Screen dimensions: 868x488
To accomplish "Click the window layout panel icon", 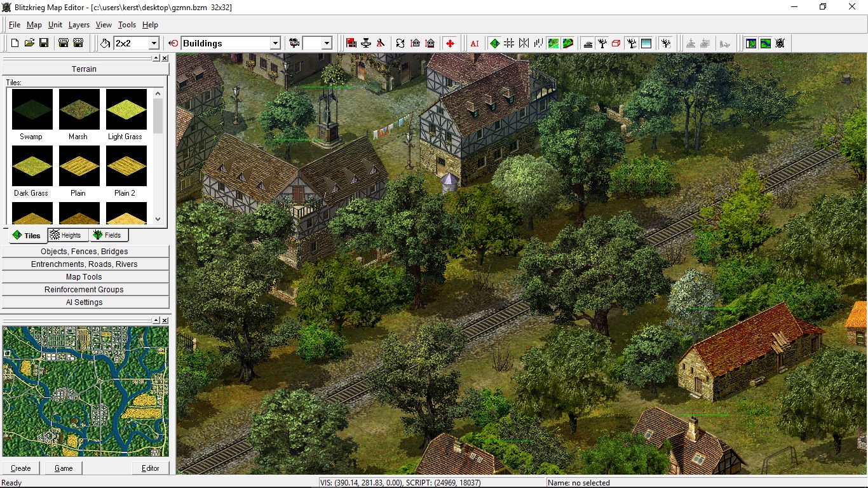I will point(751,43).
